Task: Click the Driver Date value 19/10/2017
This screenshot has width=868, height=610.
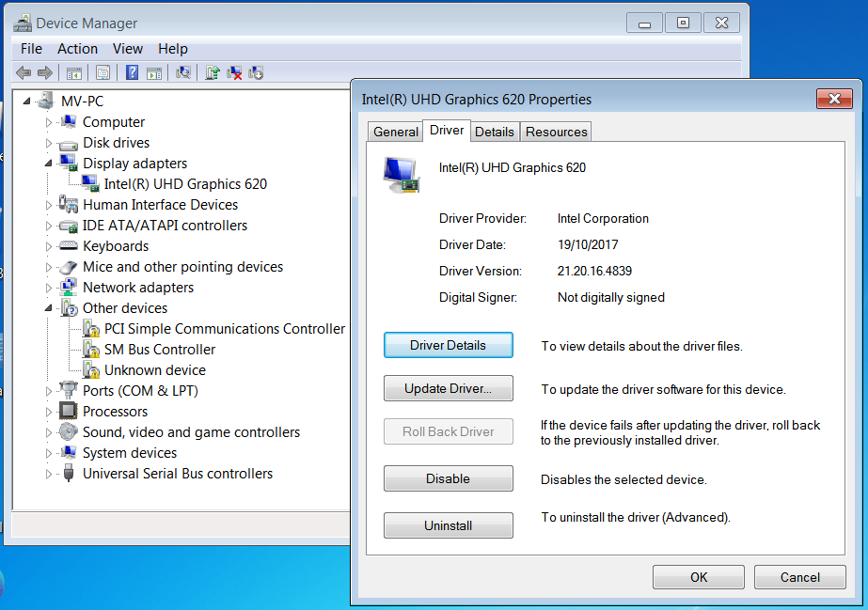Action: (588, 244)
